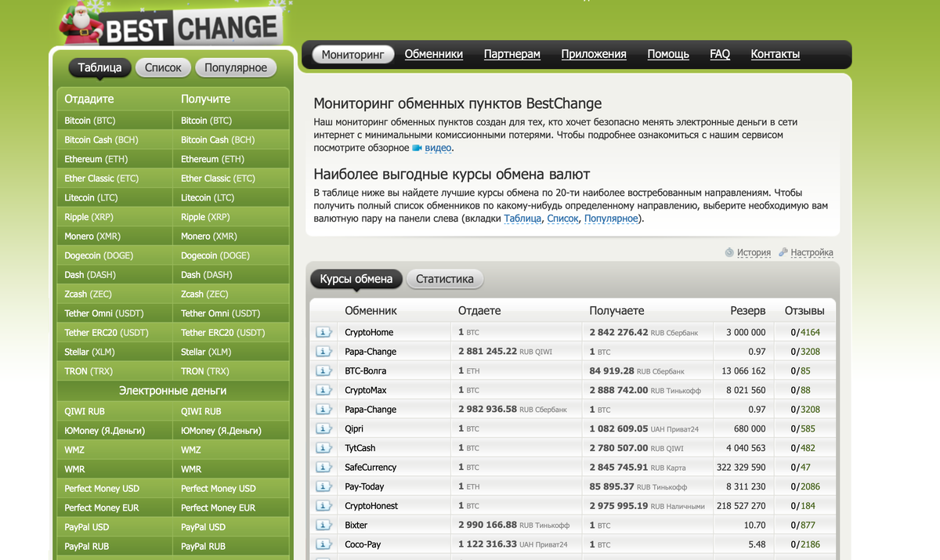
Task: Select QIWI RUB under Электронные деньги
Action: click(85, 410)
